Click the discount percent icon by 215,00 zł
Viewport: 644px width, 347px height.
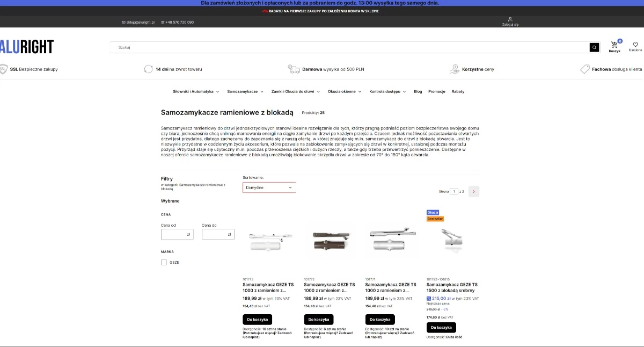[x=429, y=298]
